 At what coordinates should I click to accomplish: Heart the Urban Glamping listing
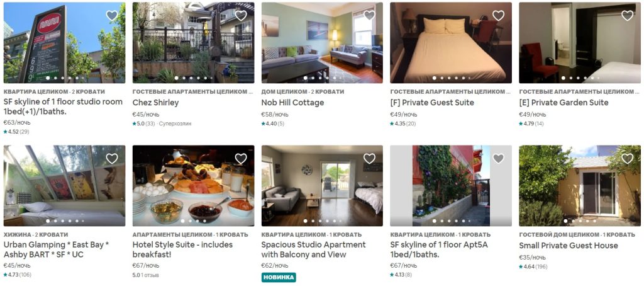point(112,158)
